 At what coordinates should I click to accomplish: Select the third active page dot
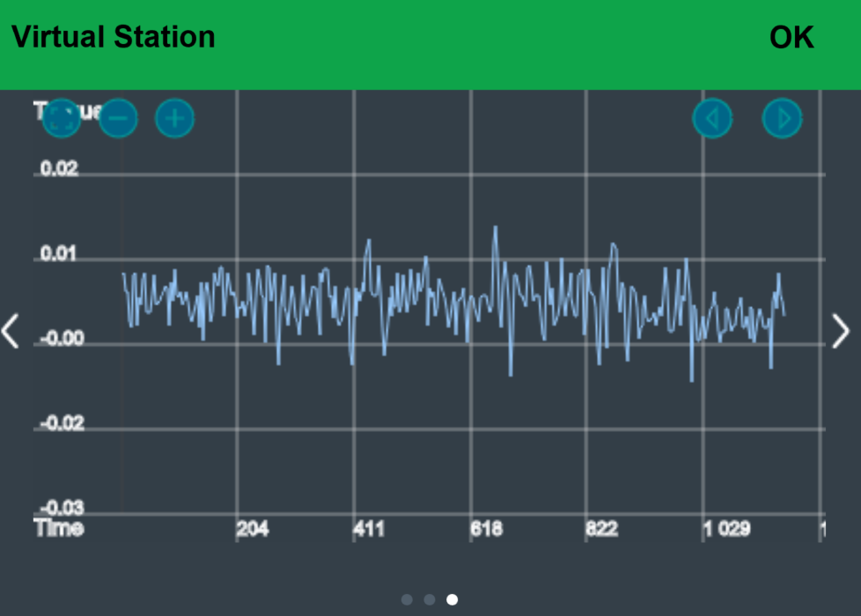point(453,599)
